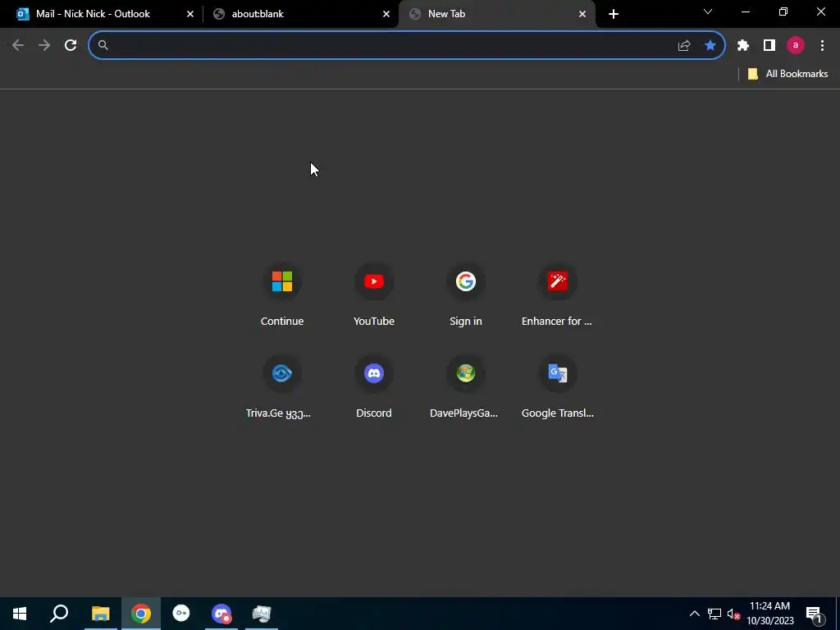
Task: Open the profile avatar menu
Action: tap(796, 46)
